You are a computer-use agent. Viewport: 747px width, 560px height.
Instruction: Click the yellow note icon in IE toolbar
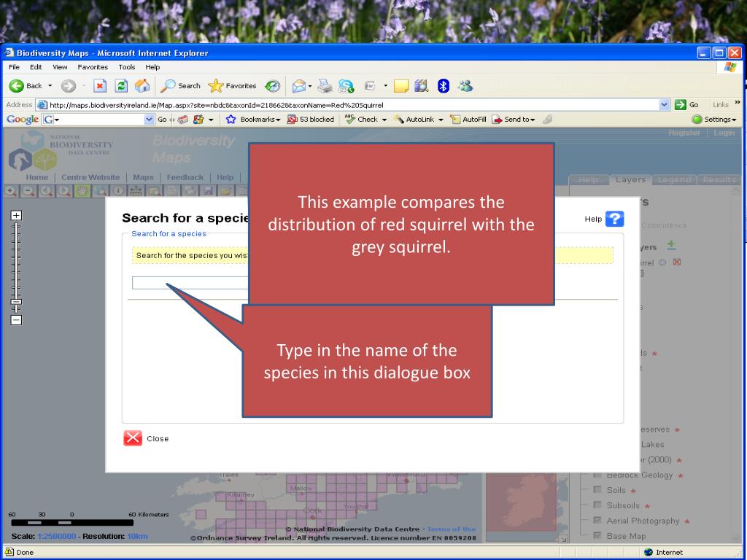click(401, 86)
